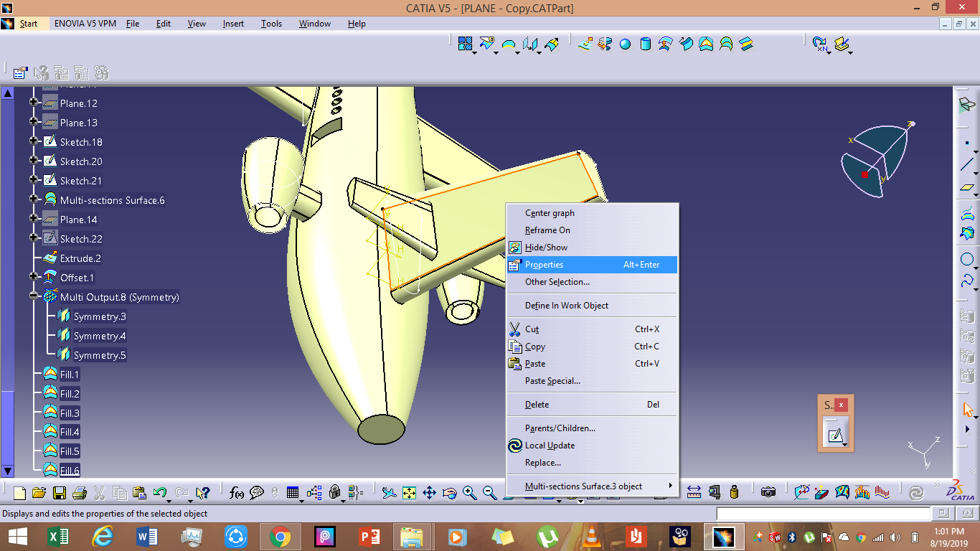Viewport: 980px width, 551px height.
Task: Click the Windows Start button
Action: pyautogui.click(x=17, y=537)
